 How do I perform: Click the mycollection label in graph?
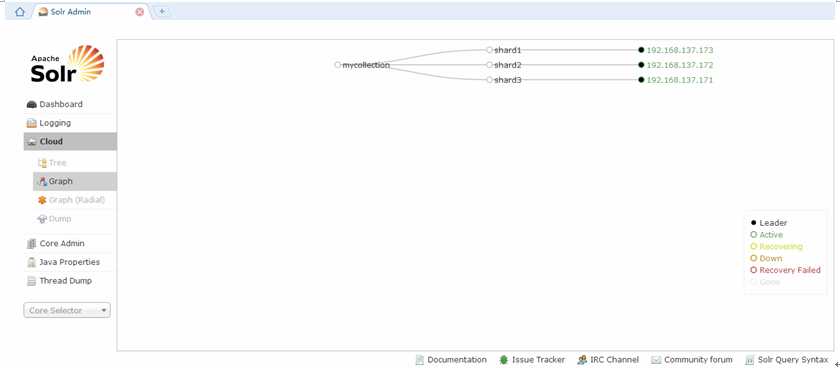[366, 65]
